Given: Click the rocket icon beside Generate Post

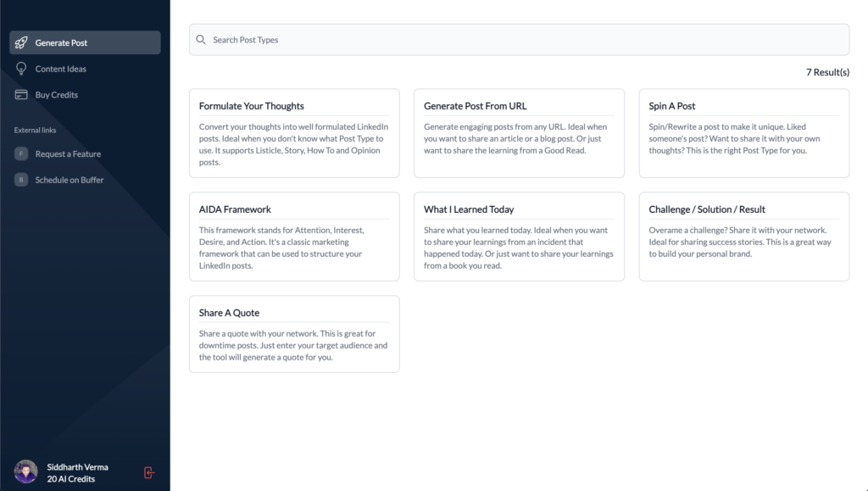Looking at the screenshot, I should [21, 43].
